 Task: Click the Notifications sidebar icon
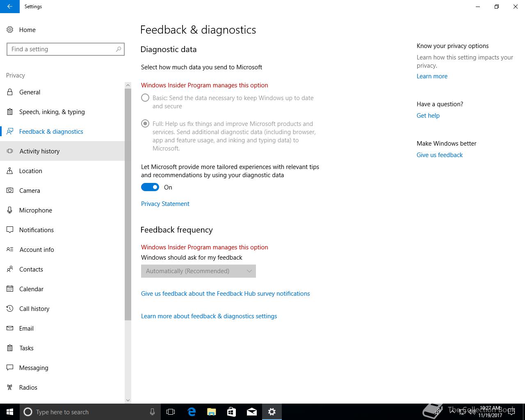click(10, 230)
